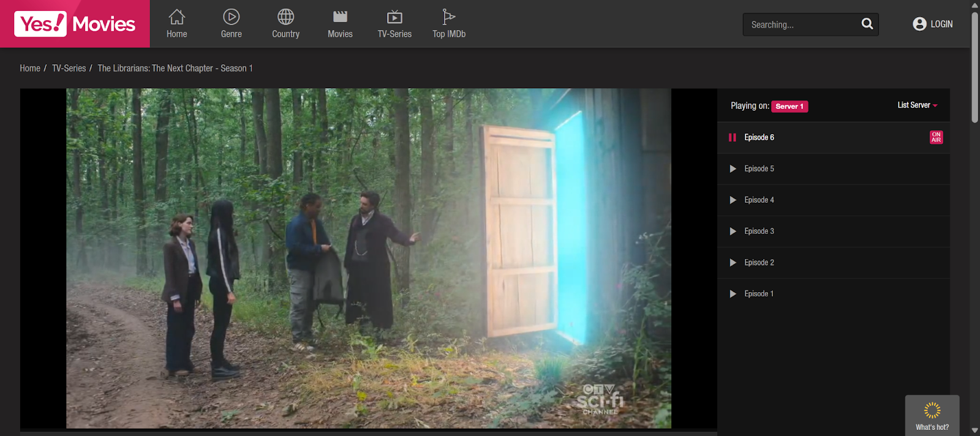
Task: Click the pause icon beside Episode 6
Action: [x=732, y=138]
